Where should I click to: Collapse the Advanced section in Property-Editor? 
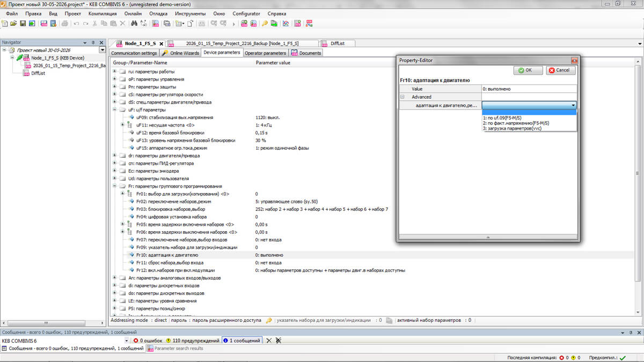point(402,97)
